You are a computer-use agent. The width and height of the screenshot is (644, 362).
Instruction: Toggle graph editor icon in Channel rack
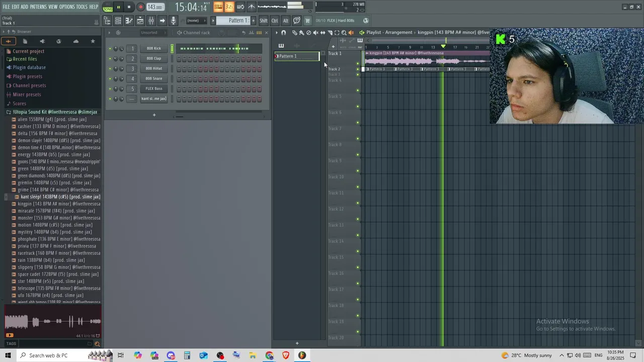[251, 33]
